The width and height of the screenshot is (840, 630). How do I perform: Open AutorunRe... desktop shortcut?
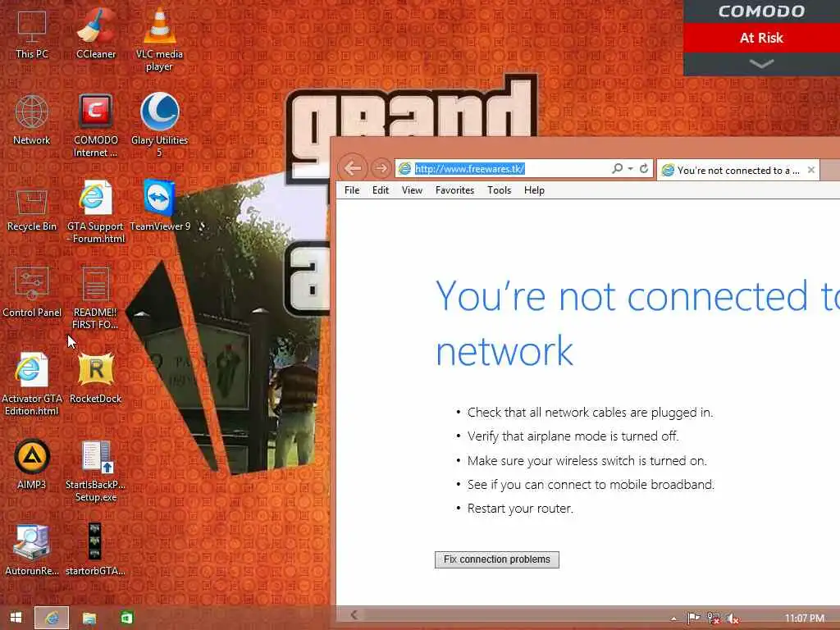pyautogui.click(x=32, y=550)
